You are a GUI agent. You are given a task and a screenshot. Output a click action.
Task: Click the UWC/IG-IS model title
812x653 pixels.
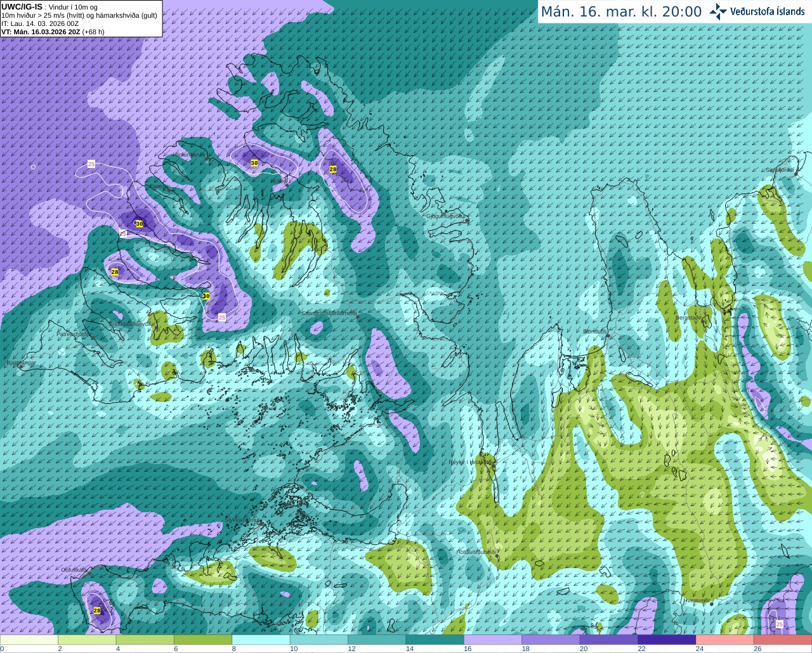click(22, 6)
